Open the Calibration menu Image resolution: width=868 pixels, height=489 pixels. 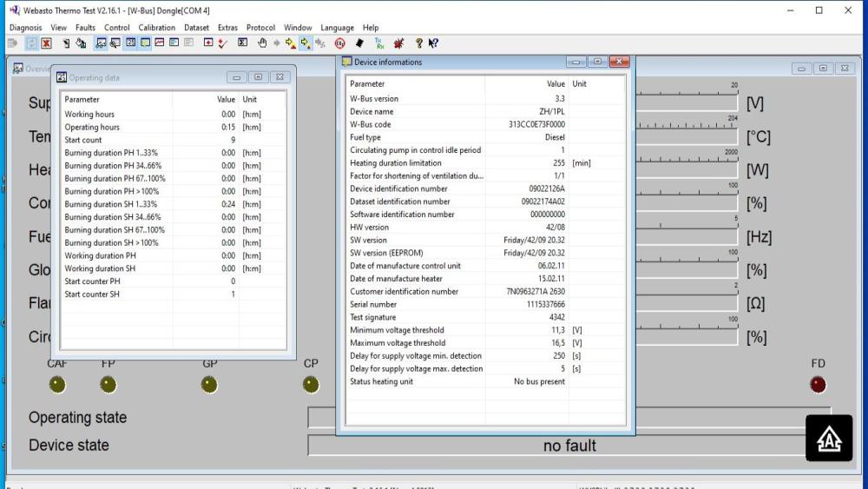(156, 28)
